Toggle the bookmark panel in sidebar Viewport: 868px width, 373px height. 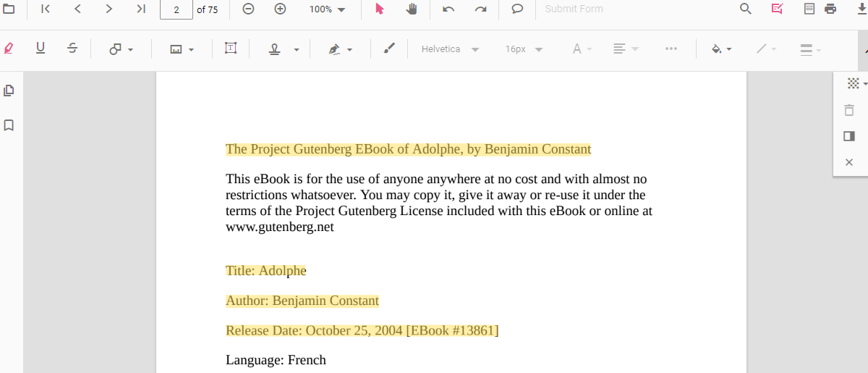click(x=9, y=125)
